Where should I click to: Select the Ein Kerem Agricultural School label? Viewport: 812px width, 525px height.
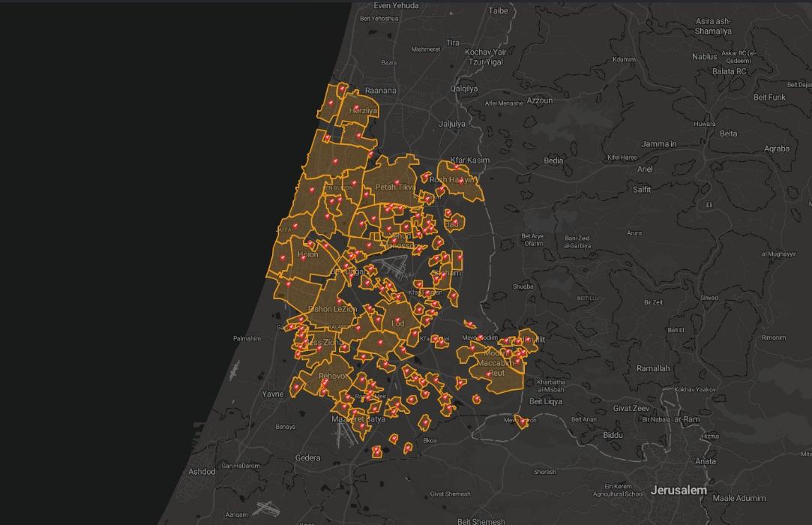click(619, 490)
